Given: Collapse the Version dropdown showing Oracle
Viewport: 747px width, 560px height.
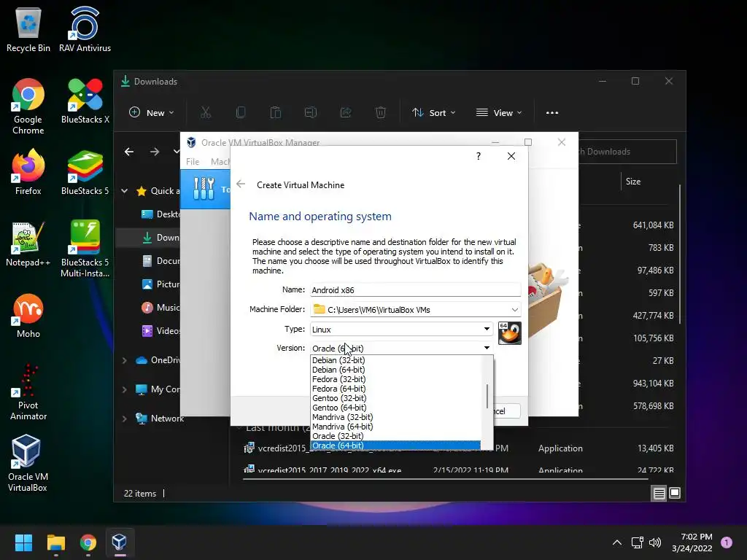Looking at the screenshot, I should click(x=487, y=348).
